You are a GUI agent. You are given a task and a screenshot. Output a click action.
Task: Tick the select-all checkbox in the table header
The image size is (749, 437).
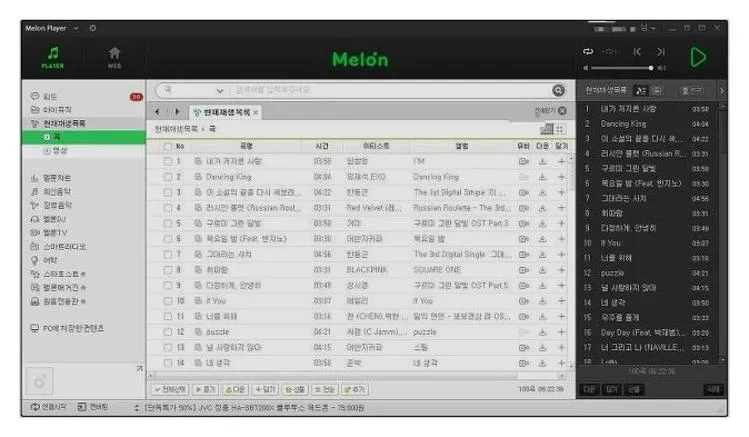(x=167, y=147)
